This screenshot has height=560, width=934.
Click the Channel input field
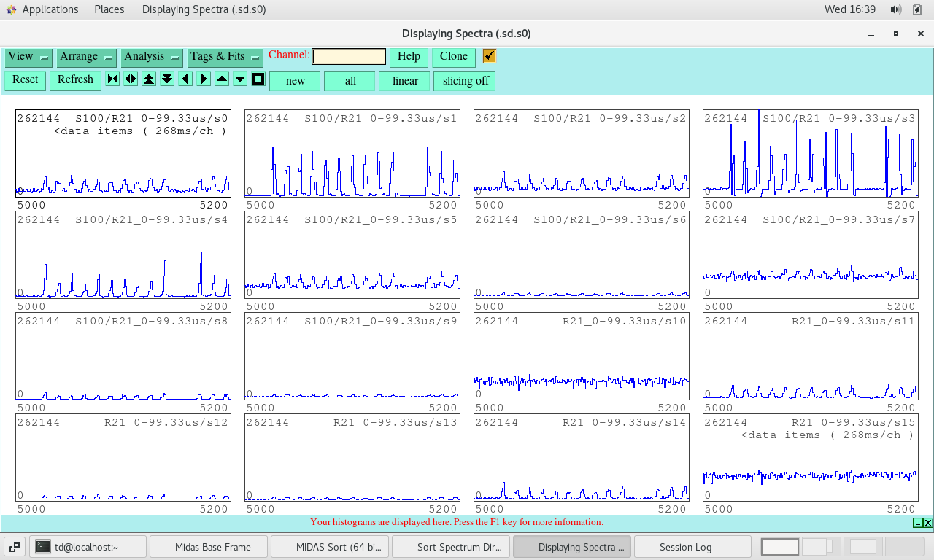point(349,57)
